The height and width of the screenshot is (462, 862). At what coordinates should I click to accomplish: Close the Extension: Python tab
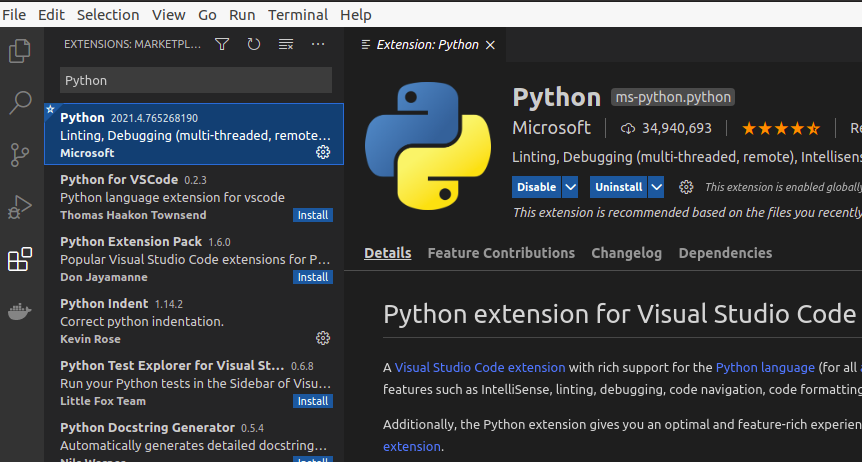point(490,45)
